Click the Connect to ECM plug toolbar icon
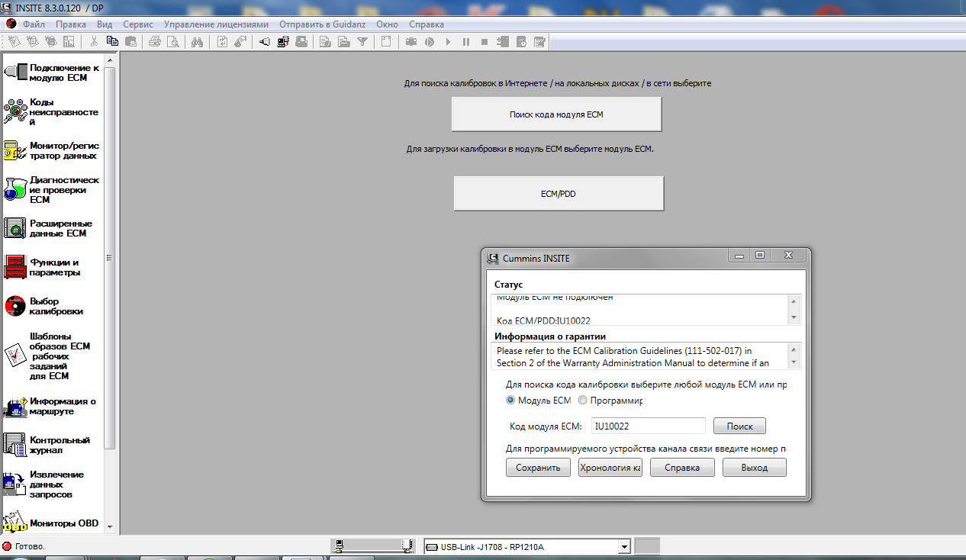 [x=265, y=42]
